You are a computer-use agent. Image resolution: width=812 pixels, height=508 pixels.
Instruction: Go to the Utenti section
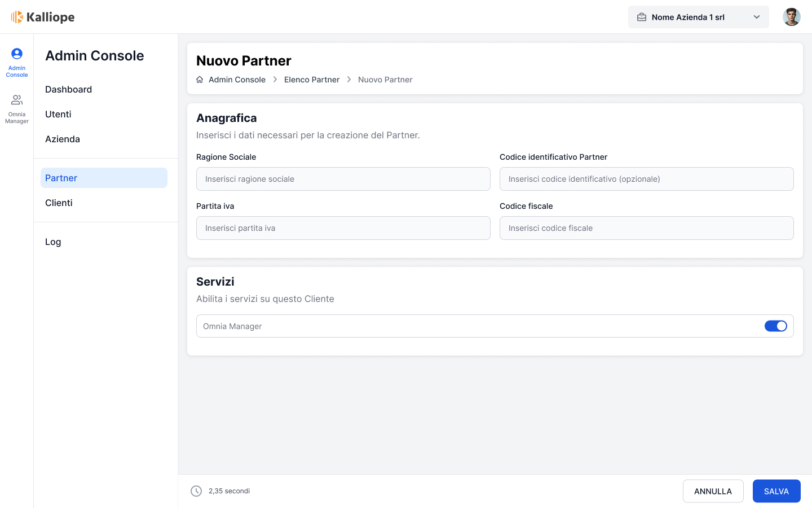(x=58, y=114)
